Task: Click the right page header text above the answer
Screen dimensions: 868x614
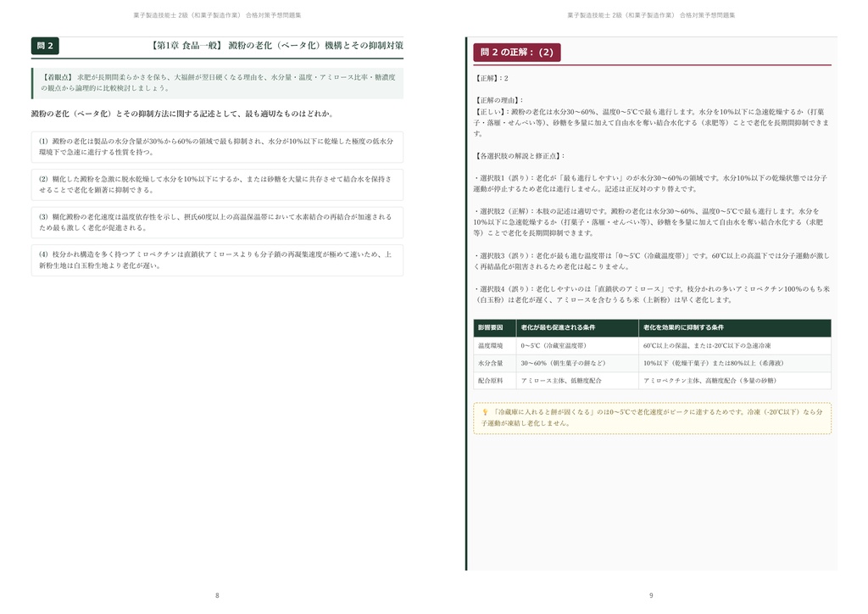Action: pos(651,15)
